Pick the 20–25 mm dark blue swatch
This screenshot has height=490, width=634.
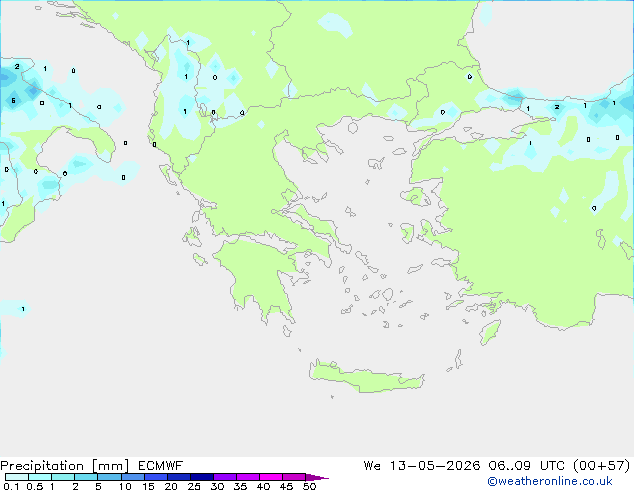click(179, 477)
